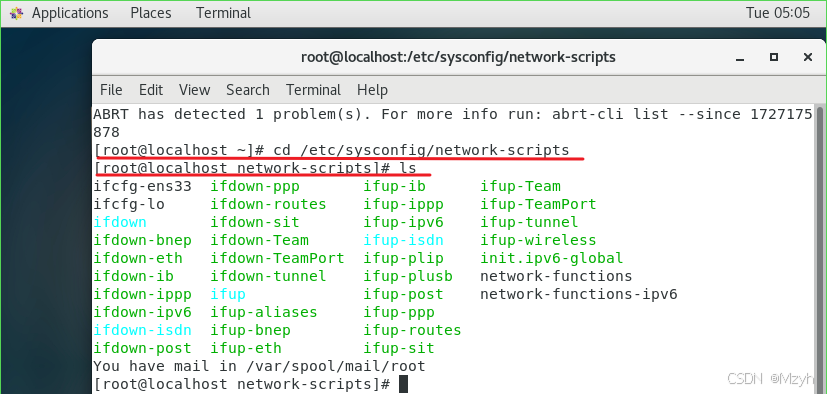Click the ifup-aliases entry

(264, 312)
